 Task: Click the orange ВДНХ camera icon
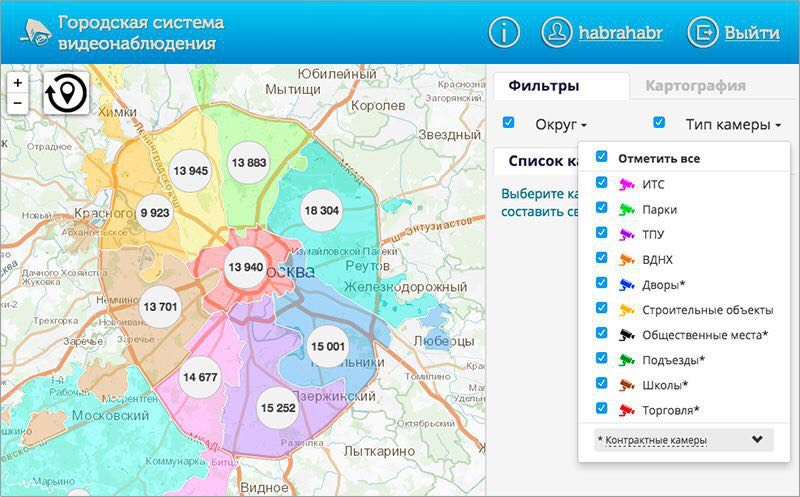[627, 259]
